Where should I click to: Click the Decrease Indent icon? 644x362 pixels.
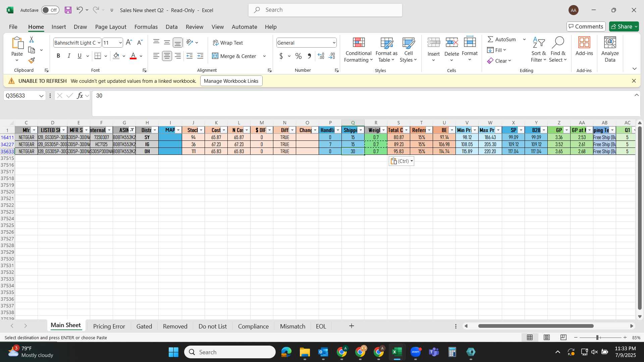pyautogui.click(x=190, y=56)
